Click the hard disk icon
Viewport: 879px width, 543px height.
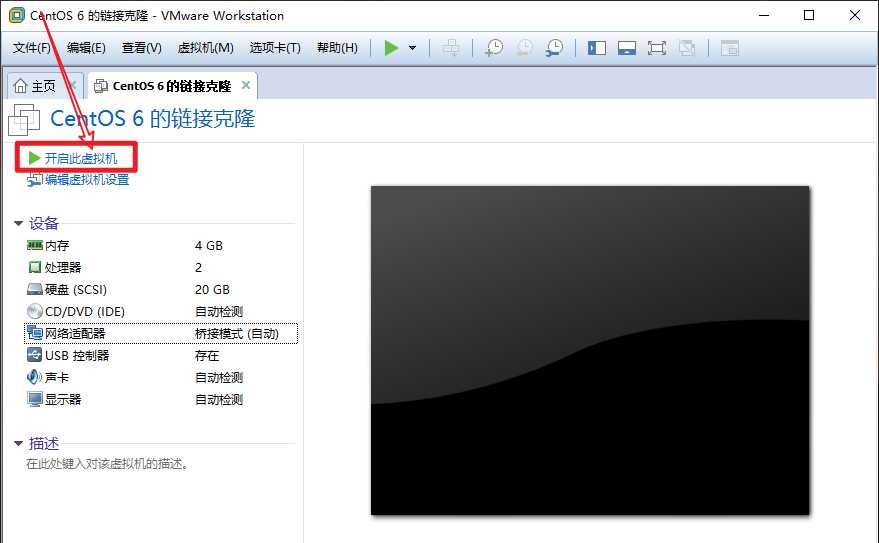(x=35, y=289)
